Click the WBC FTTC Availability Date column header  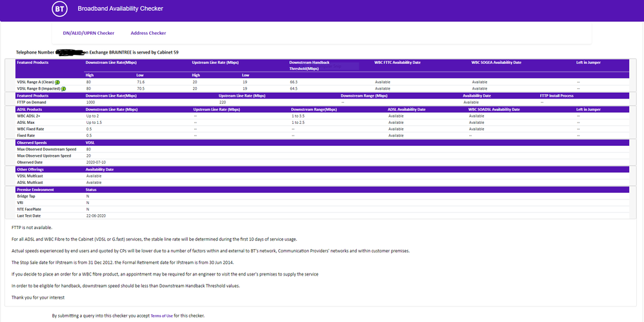pos(397,63)
